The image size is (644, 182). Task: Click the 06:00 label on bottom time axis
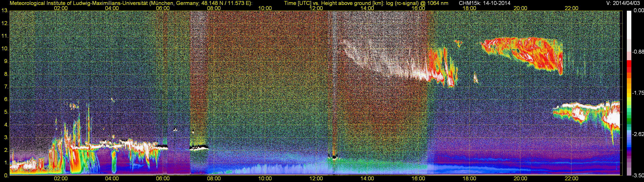coord(163,179)
